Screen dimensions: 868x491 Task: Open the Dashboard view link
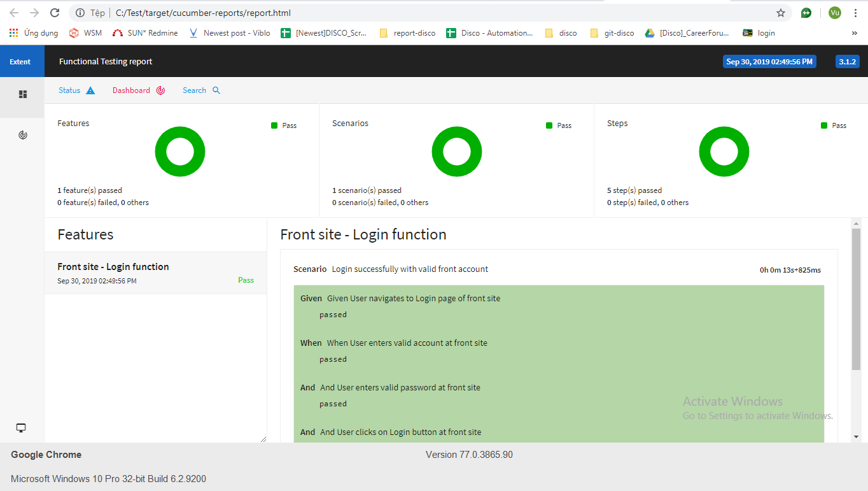click(x=131, y=90)
